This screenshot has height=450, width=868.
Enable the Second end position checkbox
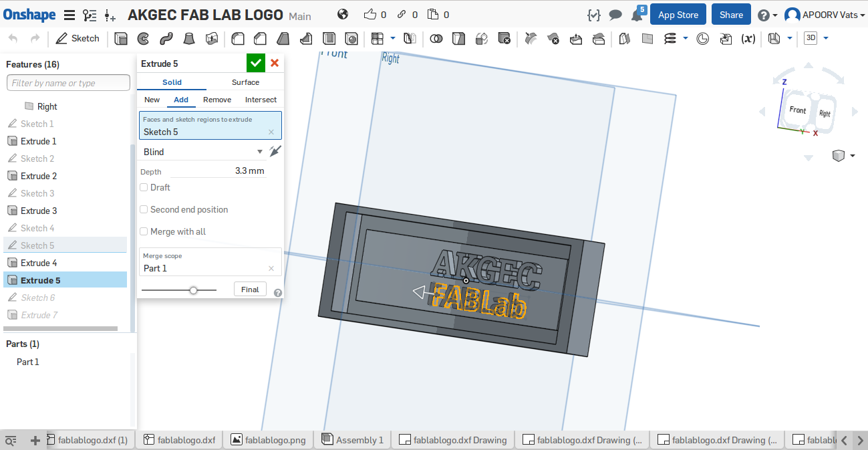point(144,209)
